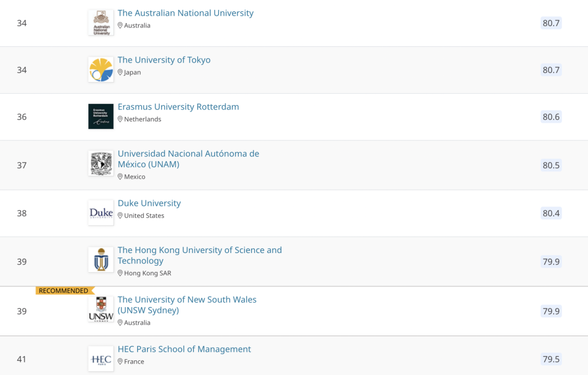The image size is (588, 375).
Task: Click the UNAM crest logo
Action: [101, 164]
